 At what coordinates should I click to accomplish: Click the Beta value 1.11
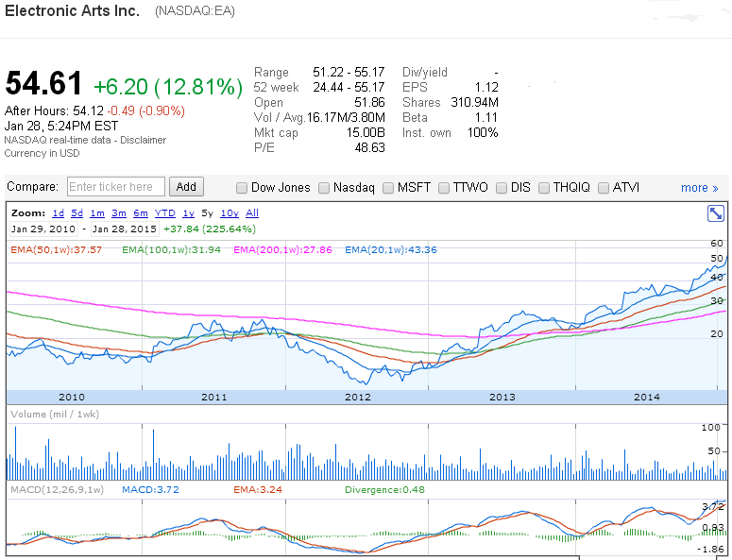pos(486,117)
